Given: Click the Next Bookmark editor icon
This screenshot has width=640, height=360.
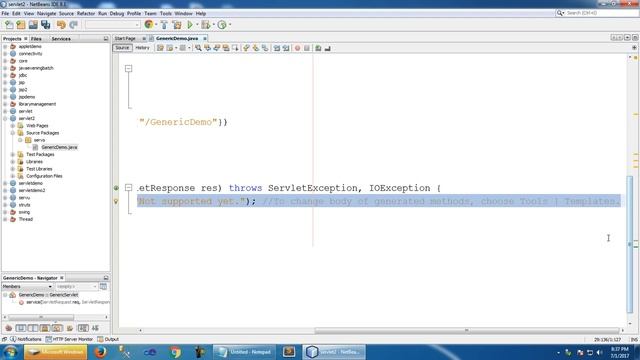Looking at the screenshot, I should (256, 48).
